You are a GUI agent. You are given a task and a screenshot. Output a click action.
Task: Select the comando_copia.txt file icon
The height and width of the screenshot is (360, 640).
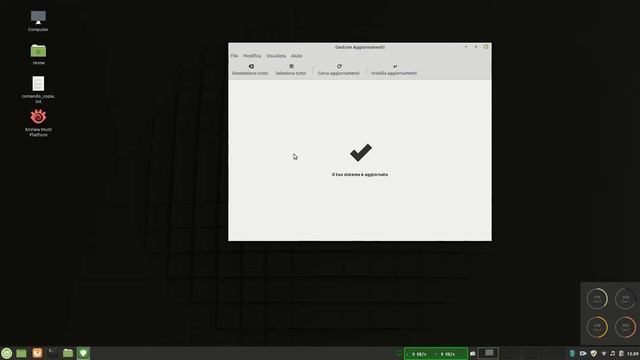point(38,89)
